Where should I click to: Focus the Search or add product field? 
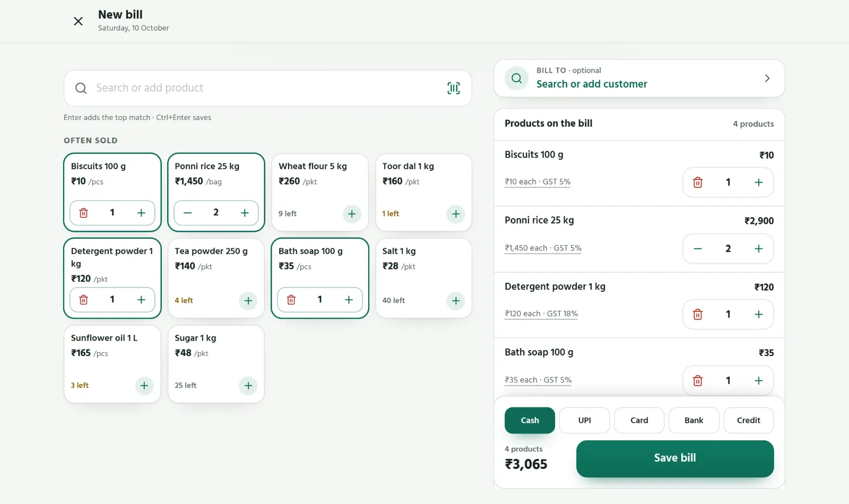point(267,88)
